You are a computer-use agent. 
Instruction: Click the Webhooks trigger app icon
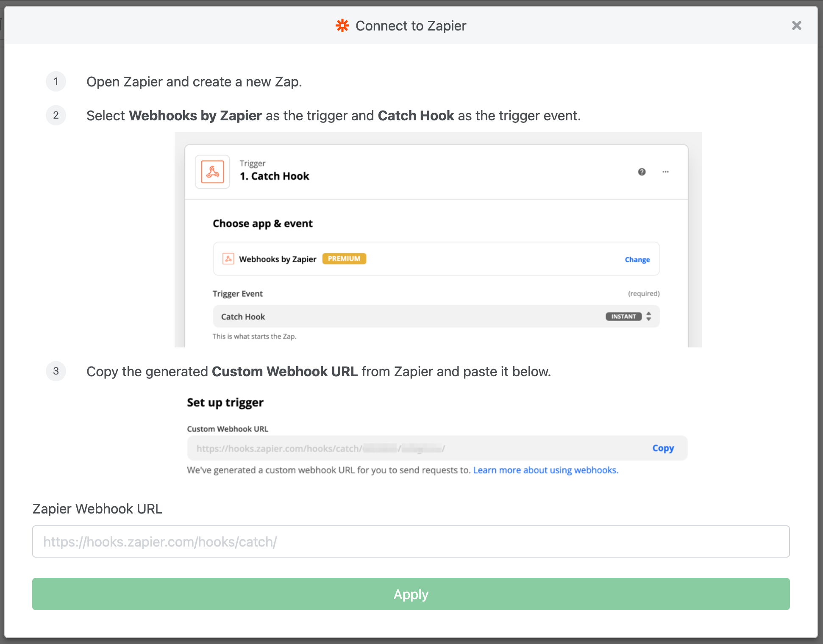[x=212, y=172]
